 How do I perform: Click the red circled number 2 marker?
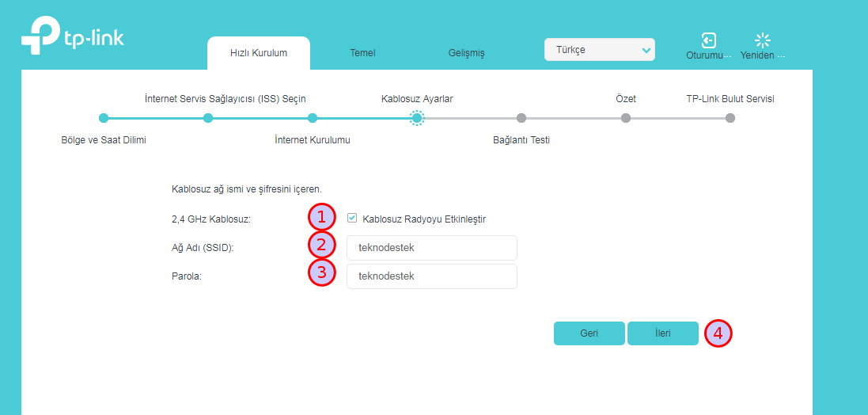pos(321,246)
